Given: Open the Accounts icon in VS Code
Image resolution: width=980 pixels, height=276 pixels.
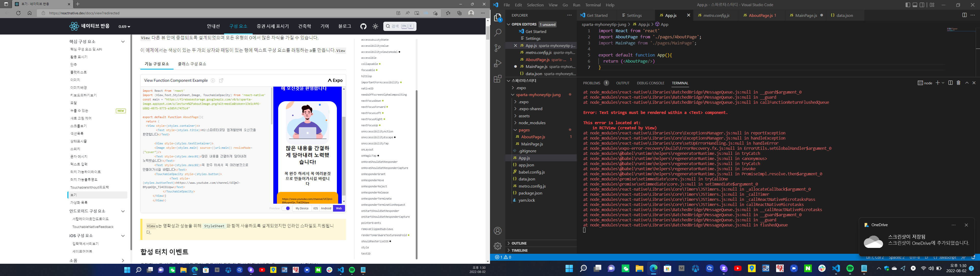Looking at the screenshot, I should [498, 231].
